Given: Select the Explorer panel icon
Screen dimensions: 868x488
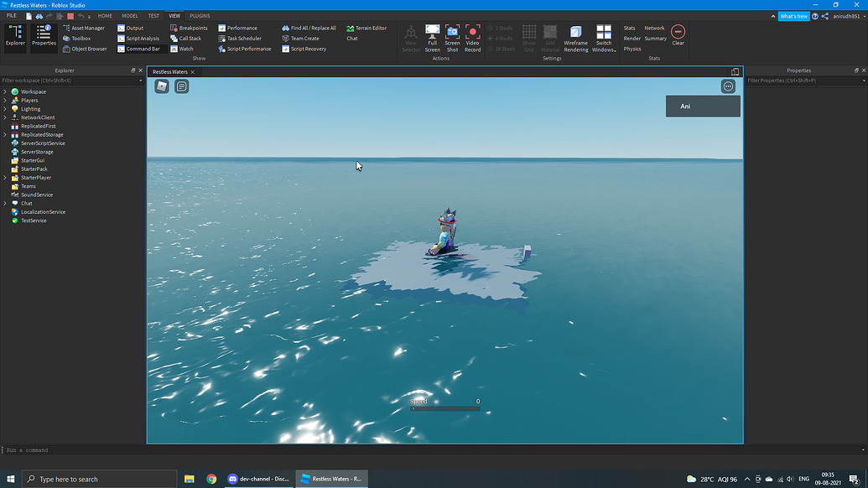Looking at the screenshot, I should tap(14, 35).
